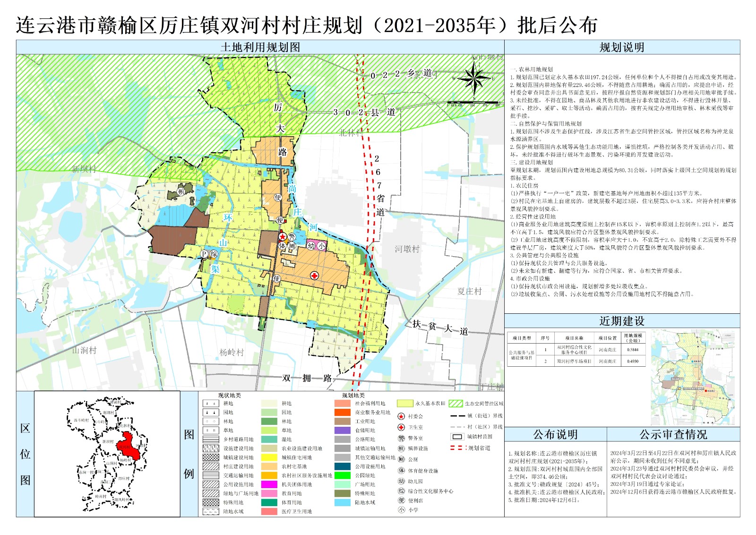Click the 机关团体用地 magenta swatch

[x=269, y=484]
